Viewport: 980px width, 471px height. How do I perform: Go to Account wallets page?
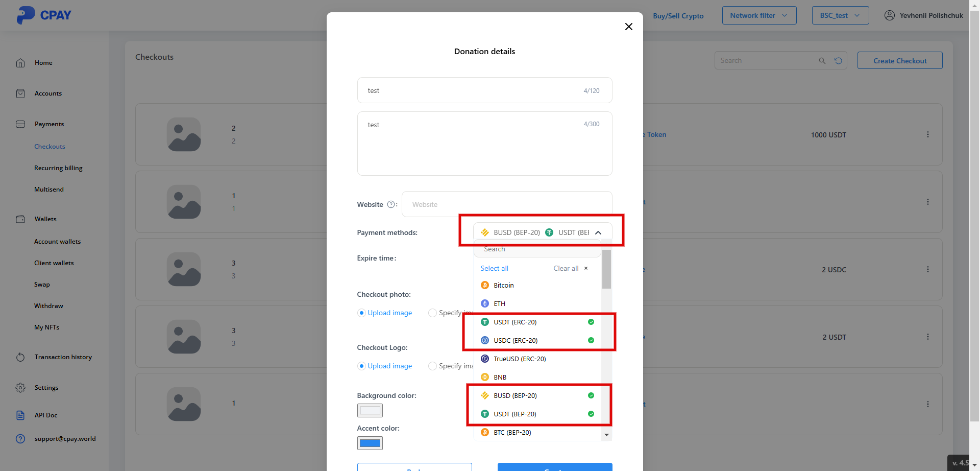57,242
